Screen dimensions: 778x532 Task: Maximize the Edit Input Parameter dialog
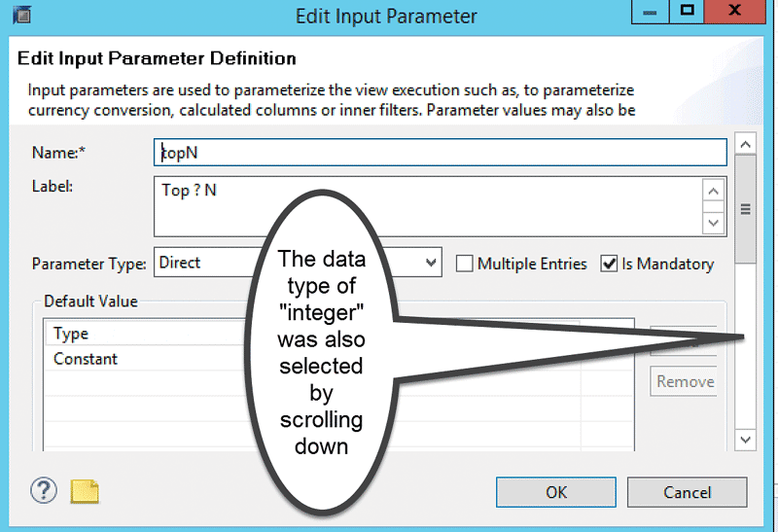688,12
